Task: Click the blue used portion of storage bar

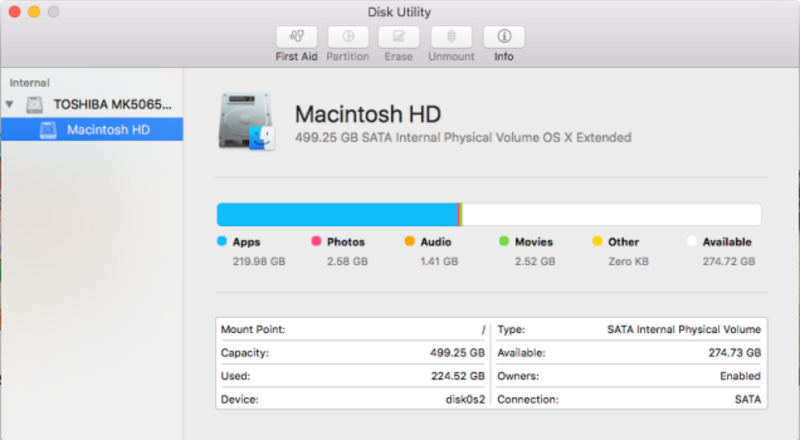Action: 336,215
